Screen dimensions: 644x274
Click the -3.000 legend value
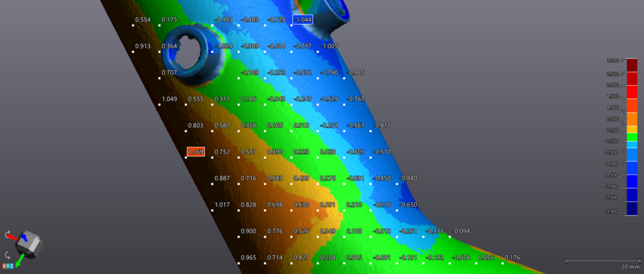tap(612, 212)
